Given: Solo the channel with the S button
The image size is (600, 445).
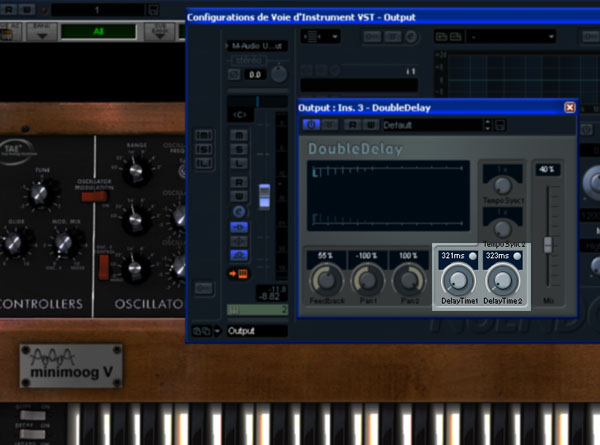Looking at the screenshot, I should click(239, 149).
